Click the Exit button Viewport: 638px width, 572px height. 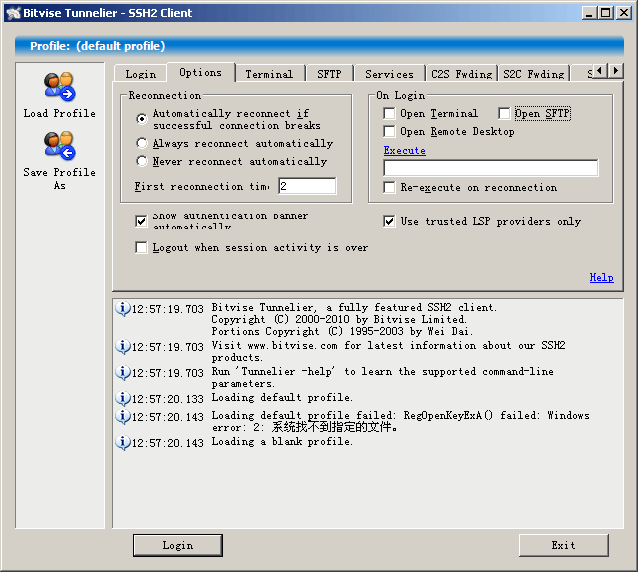564,545
